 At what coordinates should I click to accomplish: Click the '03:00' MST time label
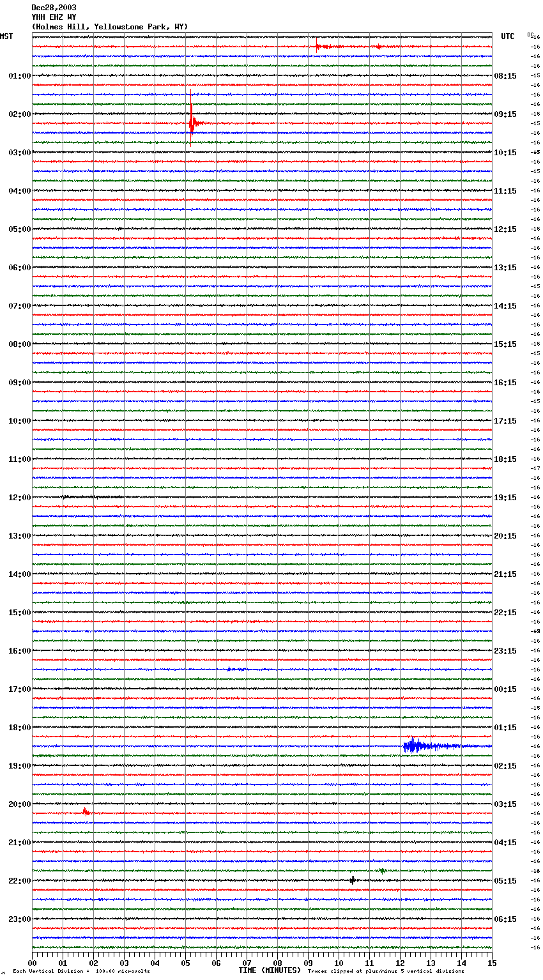tap(20, 153)
